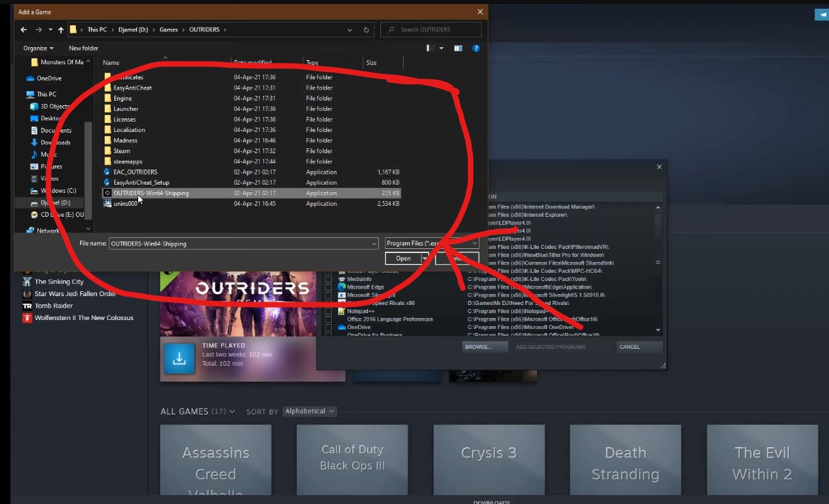Screen dimensions: 829x504
Task: Select the EAC_OUTRIDERS application file
Action: click(x=135, y=172)
